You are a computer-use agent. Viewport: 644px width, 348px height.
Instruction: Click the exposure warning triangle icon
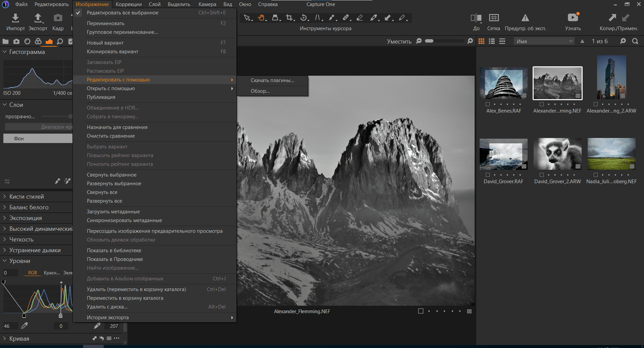(525, 18)
